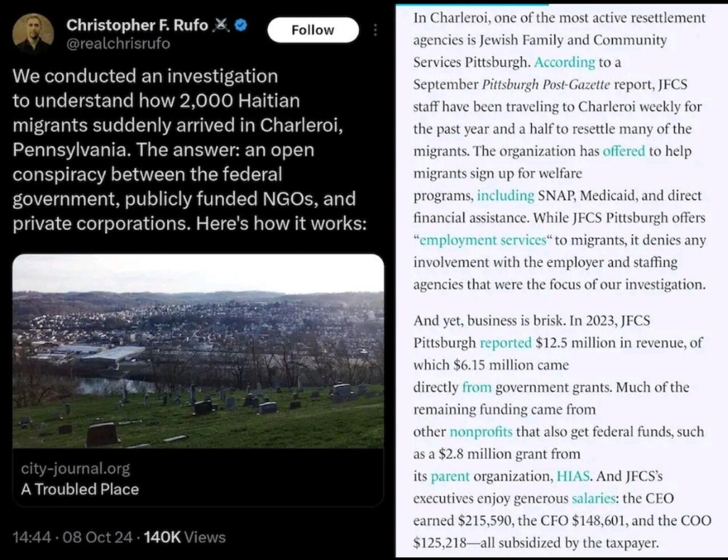The width and height of the screenshot is (728, 560).
Task: Open the 'offered' hyperlink
Action: [x=623, y=151]
